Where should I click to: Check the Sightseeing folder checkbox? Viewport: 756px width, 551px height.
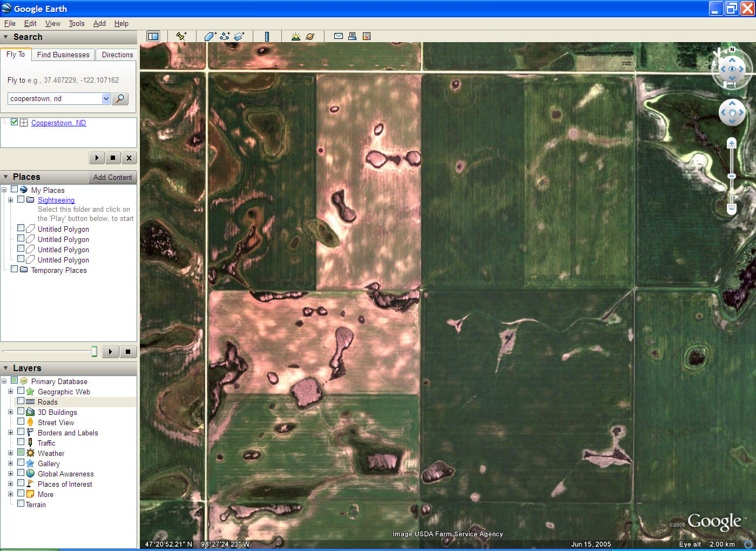(21, 199)
